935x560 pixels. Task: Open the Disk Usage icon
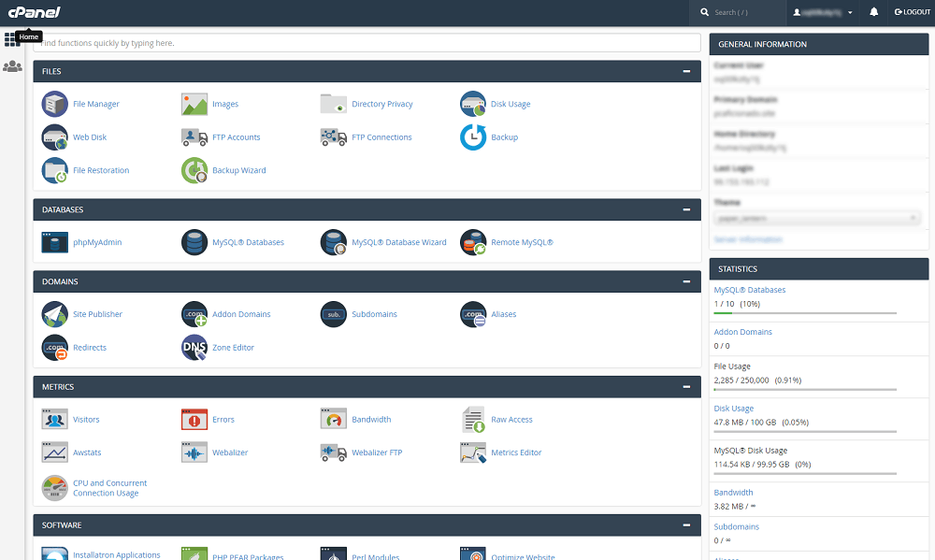tap(473, 104)
